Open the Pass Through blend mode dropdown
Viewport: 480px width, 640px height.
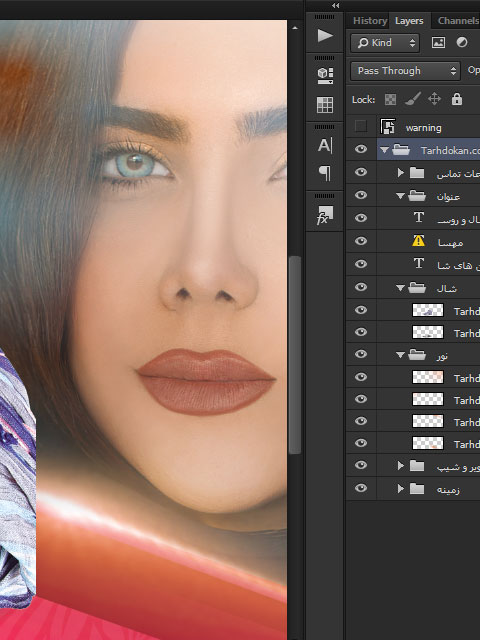[405, 71]
